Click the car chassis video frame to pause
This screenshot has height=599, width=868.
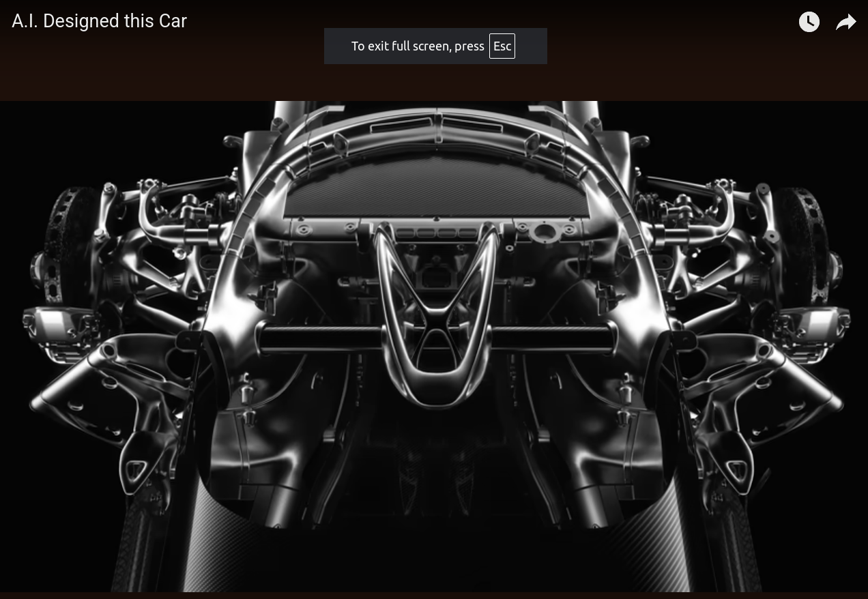(x=434, y=347)
